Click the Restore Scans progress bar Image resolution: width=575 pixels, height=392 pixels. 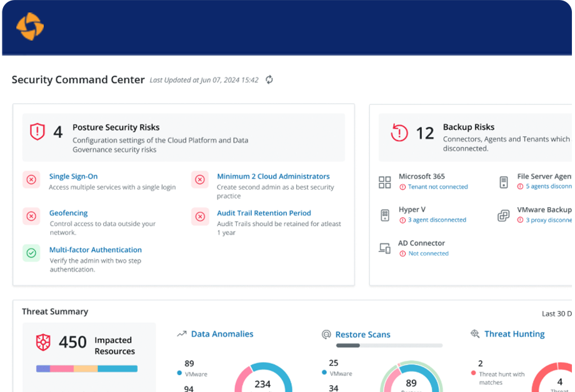pos(389,345)
